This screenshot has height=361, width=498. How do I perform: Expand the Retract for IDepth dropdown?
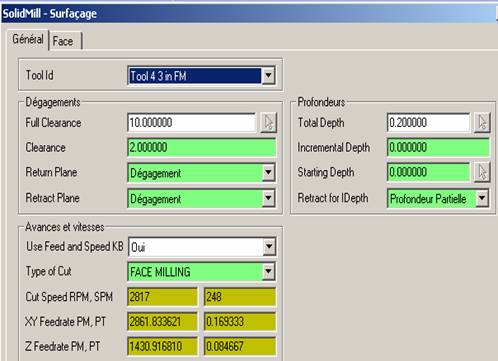[x=481, y=199]
